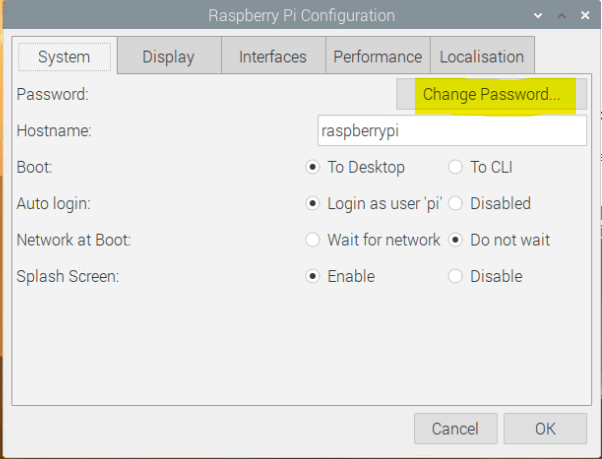This screenshot has height=459, width=602.
Task: Select Wait for network at boot
Action: tap(313, 240)
